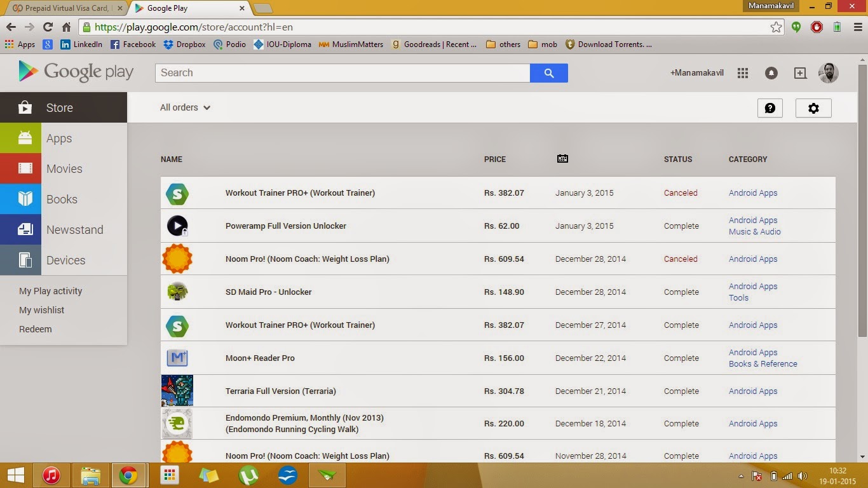Click the Google Play logo
This screenshot has height=488, width=868.
(76, 72)
